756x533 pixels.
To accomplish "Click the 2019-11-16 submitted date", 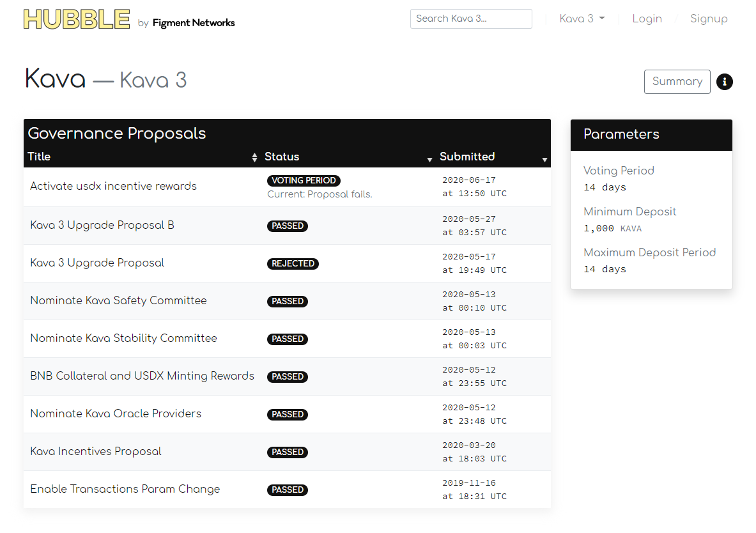I will point(468,483).
